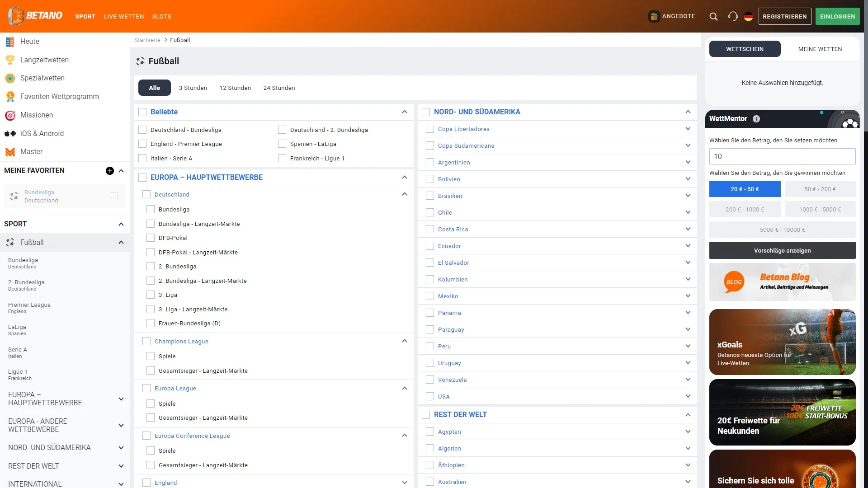Open the LIVE-WETTEN menu
Viewport: 868px width, 488px height.
pyautogui.click(x=124, y=16)
